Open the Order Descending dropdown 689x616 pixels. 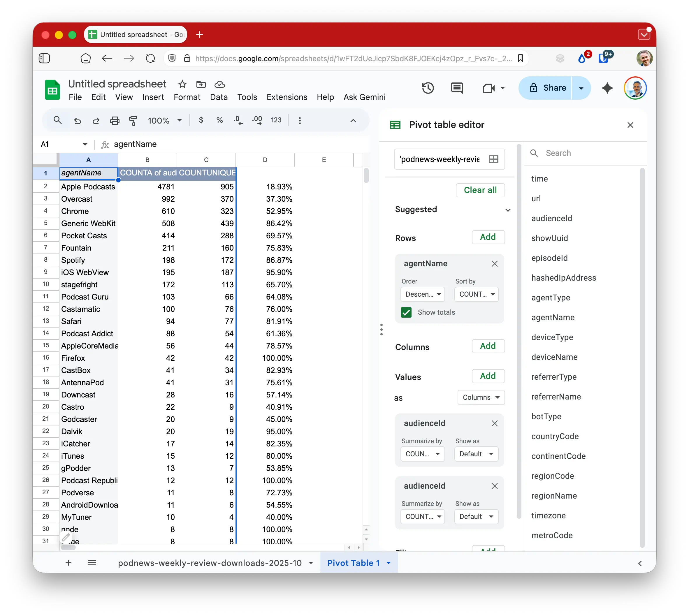coord(423,294)
